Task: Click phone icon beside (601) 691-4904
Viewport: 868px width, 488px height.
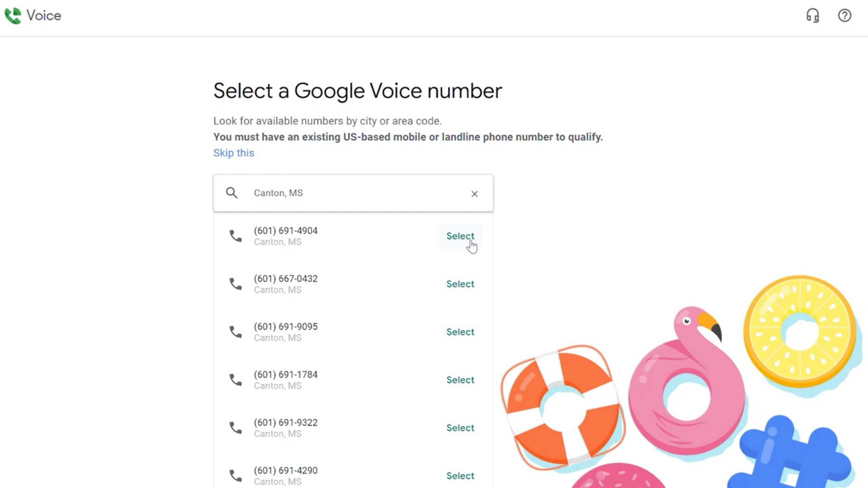Action: (x=236, y=236)
